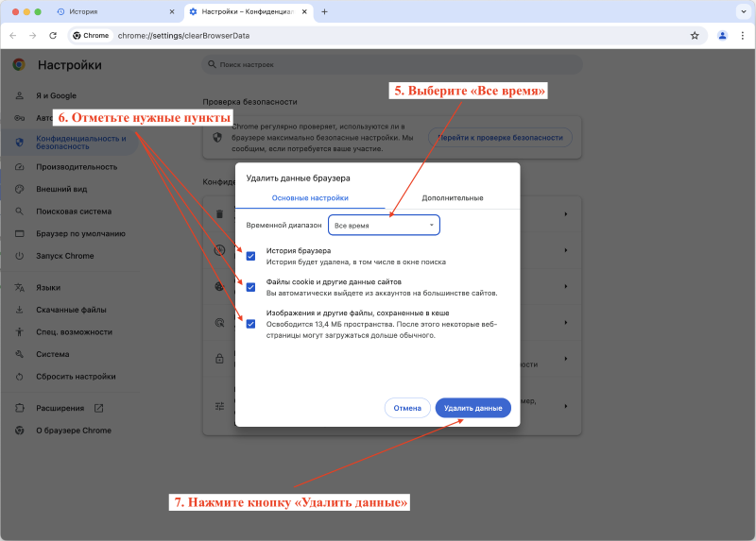Image resolution: width=756 pixels, height=541 pixels.
Task: Click the wrench icon for Система
Action: pyautogui.click(x=19, y=354)
